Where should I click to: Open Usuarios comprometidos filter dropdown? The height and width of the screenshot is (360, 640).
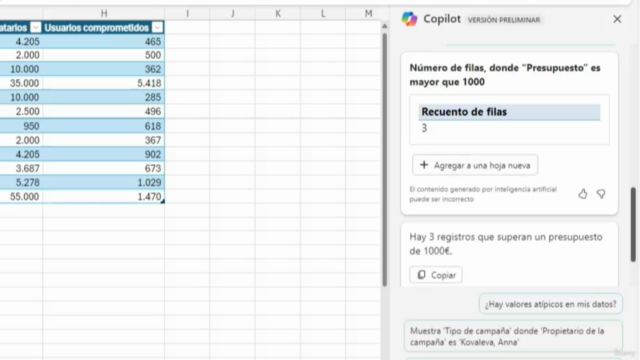[x=157, y=28]
